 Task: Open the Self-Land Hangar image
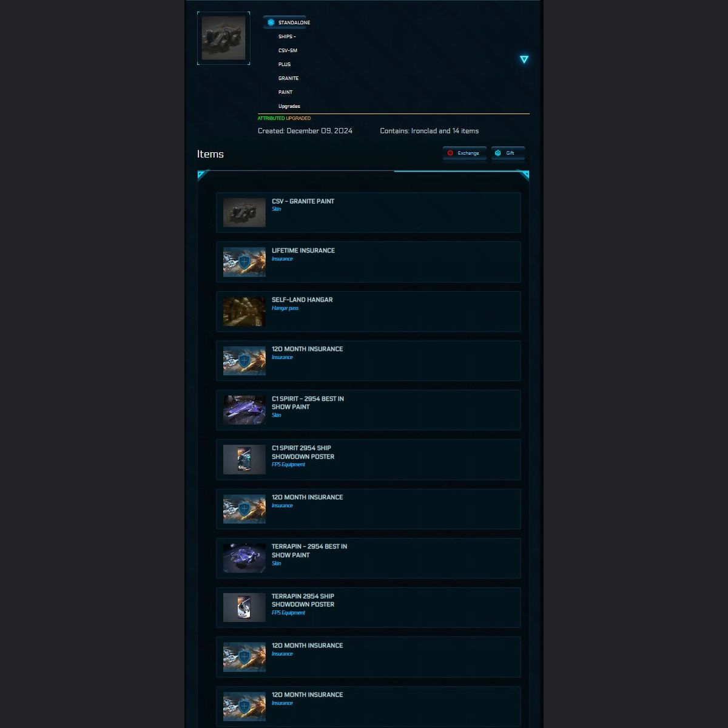244,312
